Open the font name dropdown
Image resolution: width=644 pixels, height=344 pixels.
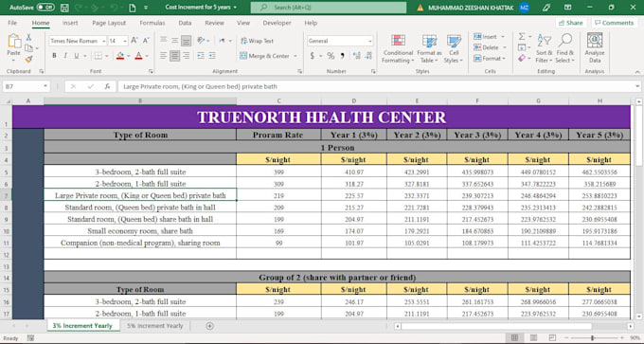(x=104, y=41)
